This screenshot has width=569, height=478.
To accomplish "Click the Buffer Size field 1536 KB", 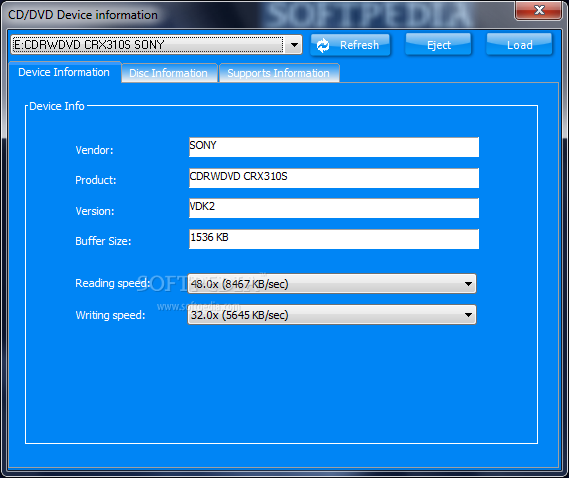I will coord(334,239).
